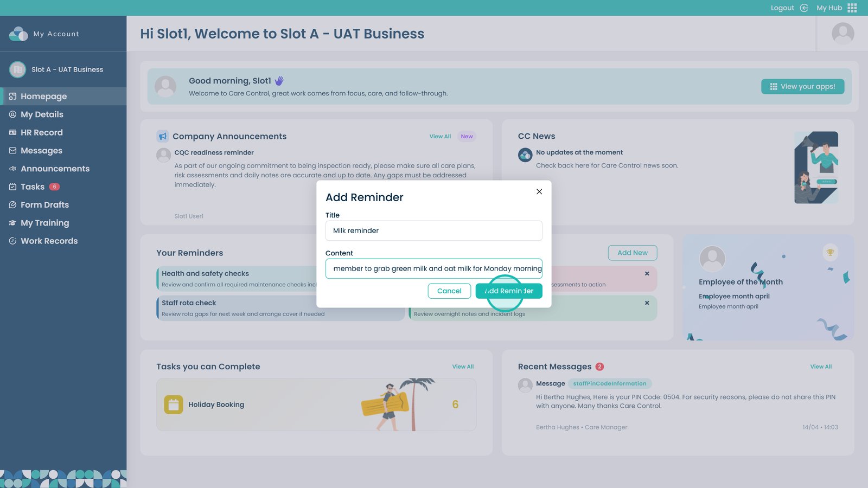
Task: View all Company Announcements
Action: click(440, 137)
